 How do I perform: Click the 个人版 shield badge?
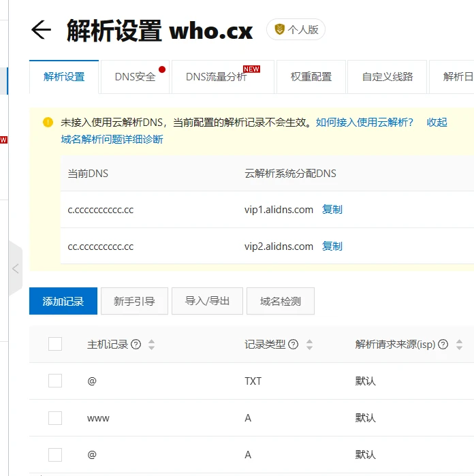point(296,30)
